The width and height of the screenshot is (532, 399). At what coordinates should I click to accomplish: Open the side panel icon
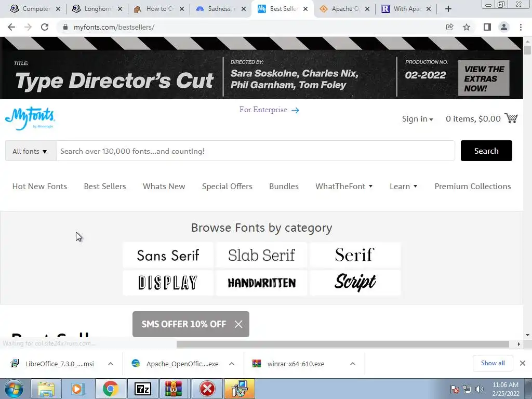(x=487, y=27)
